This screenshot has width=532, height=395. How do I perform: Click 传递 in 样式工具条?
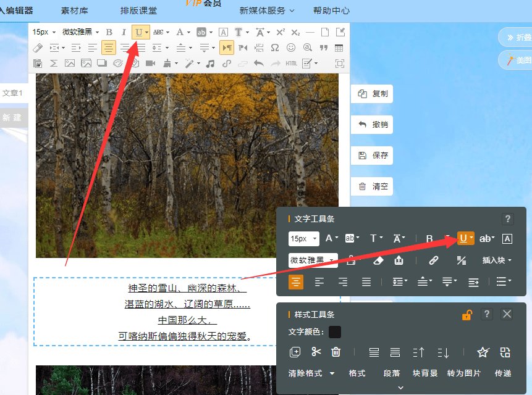click(x=503, y=373)
